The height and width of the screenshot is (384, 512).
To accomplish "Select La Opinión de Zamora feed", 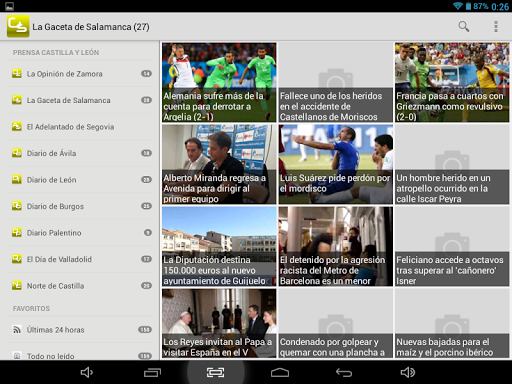I will coord(80,74).
